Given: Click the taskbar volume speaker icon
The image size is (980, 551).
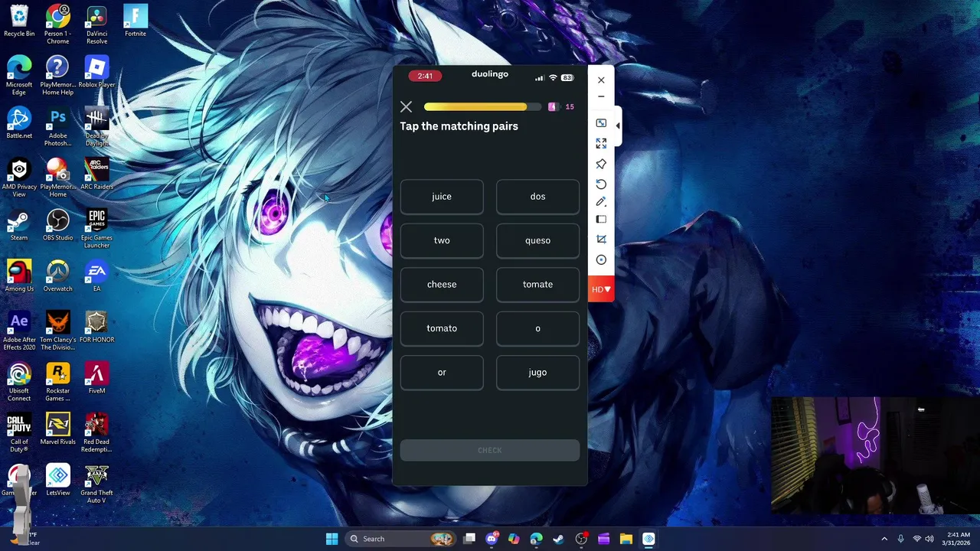Looking at the screenshot, I should coord(929,539).
